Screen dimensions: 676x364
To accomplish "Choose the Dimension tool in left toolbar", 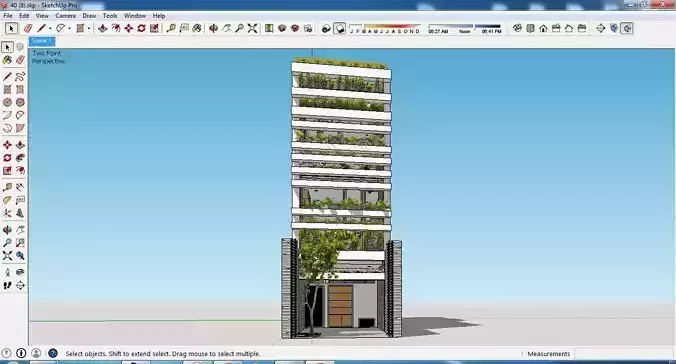I will pyautogui.click(x=20, y=187).
